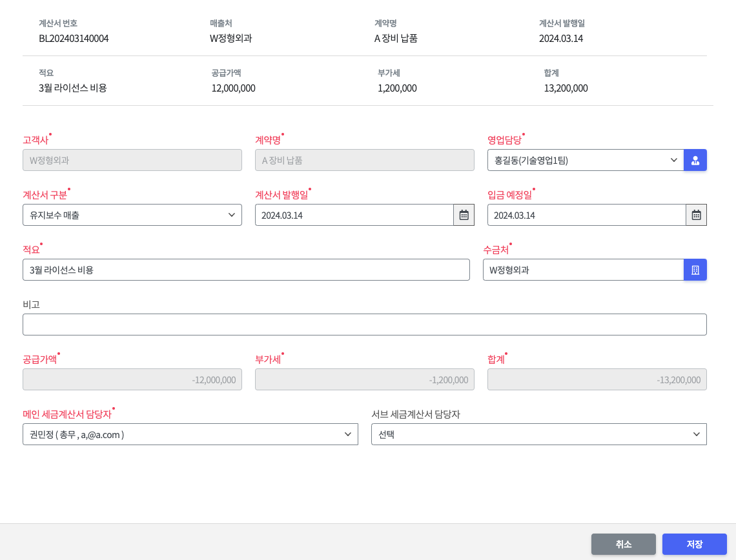Expand the 영업담당 dropdown
The image size is (736, 560).
[x=585, y=160]
